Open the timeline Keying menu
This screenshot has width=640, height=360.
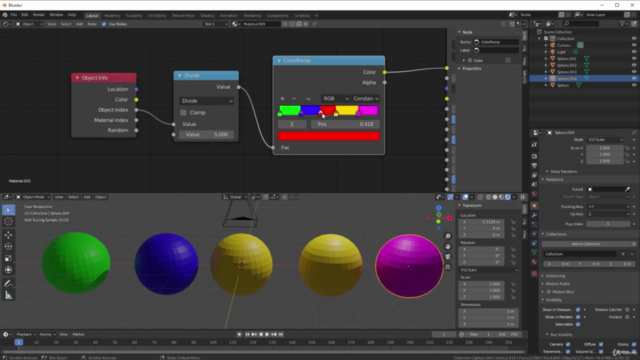(x=47, y=334)
